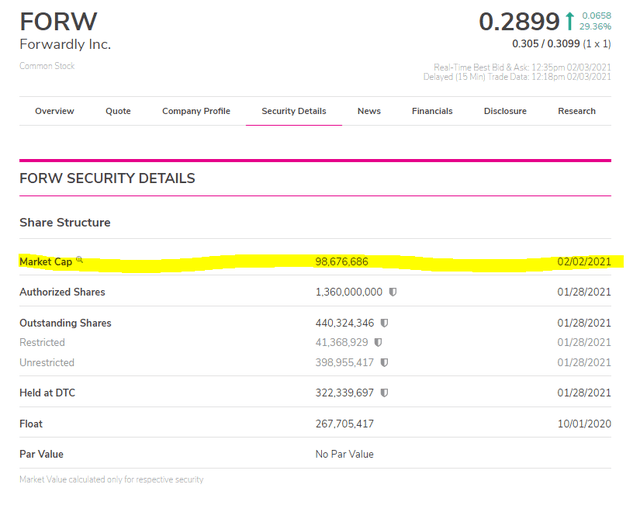
Task: Select the Security Details tab
Action: coord(294,111)
